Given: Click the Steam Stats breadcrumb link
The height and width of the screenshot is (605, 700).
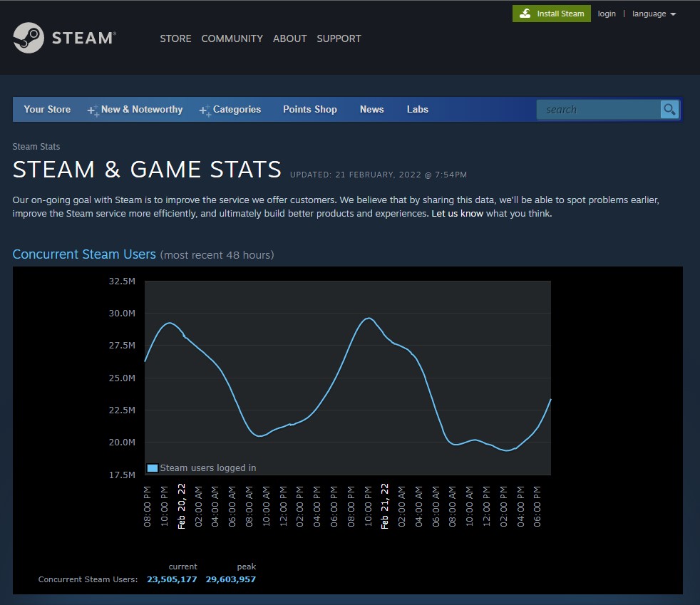Looking at the screenshot, I should [x=36, y=146].
